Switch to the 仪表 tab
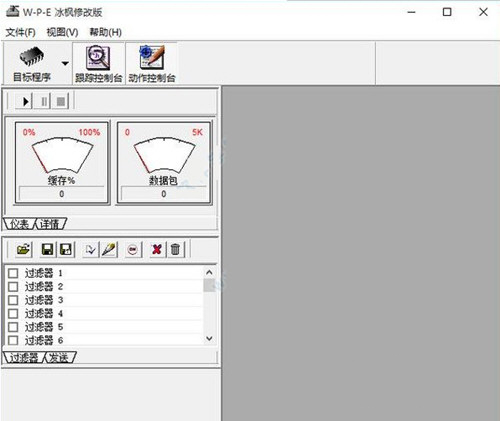Image resolution: width=500 pixels, height=421 pixels. [19, 224]
